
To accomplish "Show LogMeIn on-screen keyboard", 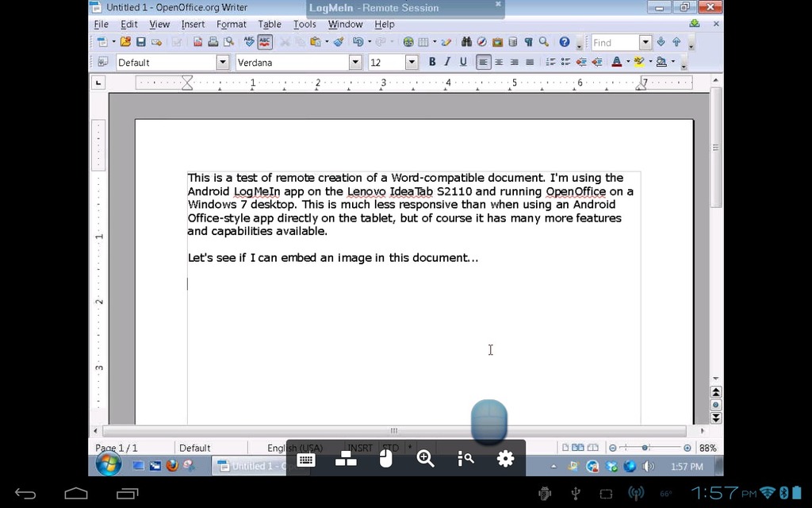I will click(x=305, y=459).
